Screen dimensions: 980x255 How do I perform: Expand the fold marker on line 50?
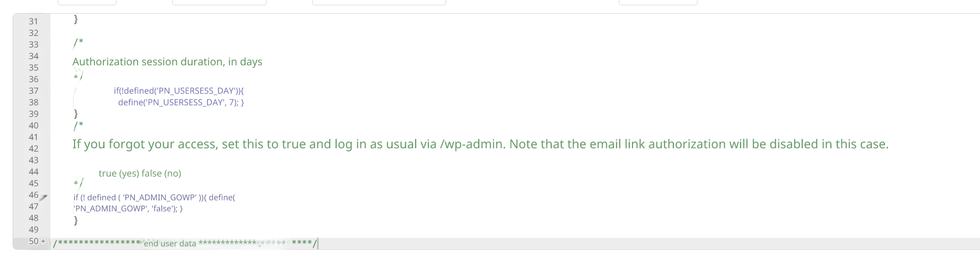click(43, 241)
